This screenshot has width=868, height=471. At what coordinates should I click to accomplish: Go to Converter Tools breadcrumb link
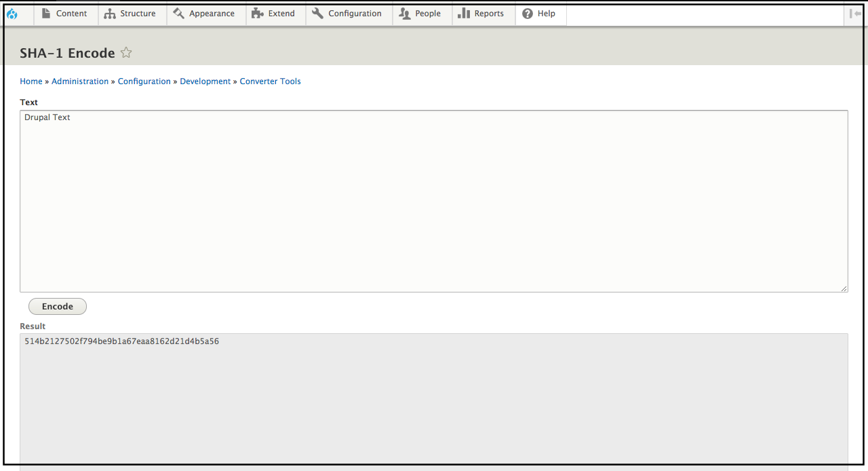pyautogui.click(x=271, y=81)
